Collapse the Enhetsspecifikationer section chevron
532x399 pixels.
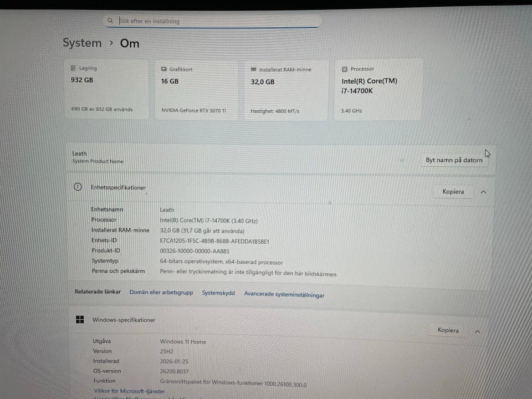(483, 192)
